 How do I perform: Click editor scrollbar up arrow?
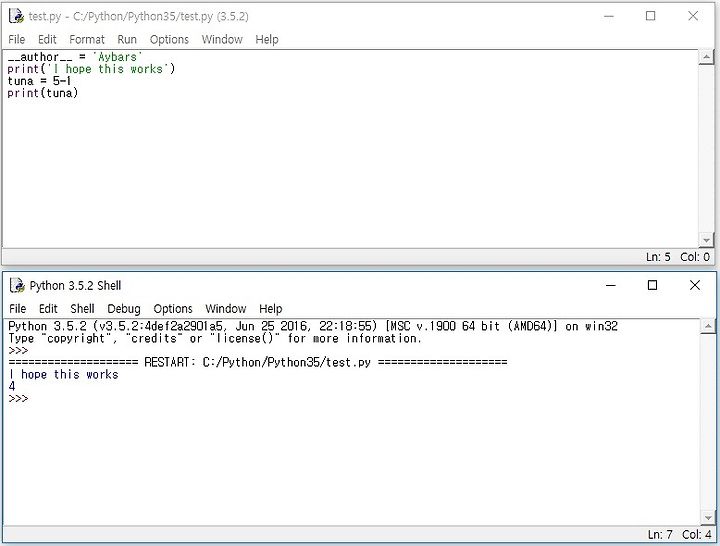pos(706,57)
